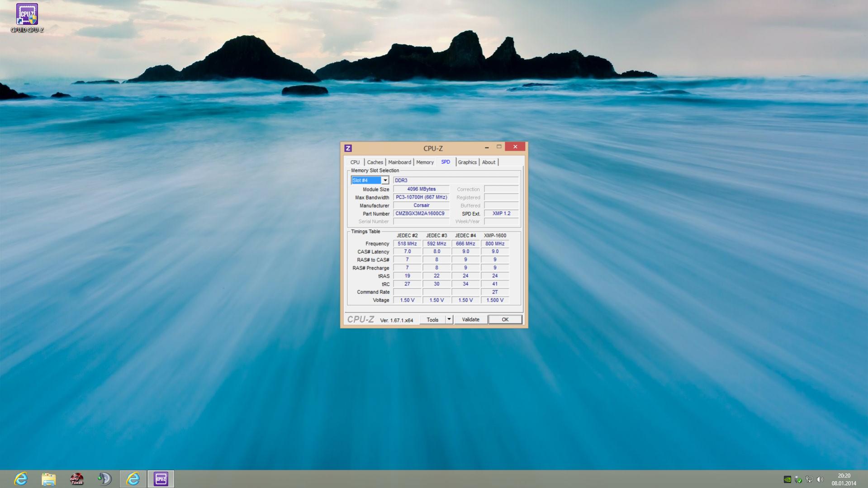Click the volume speaker tray icon
The height and width of the screenshot is (488, 868).
coord(820,479)
